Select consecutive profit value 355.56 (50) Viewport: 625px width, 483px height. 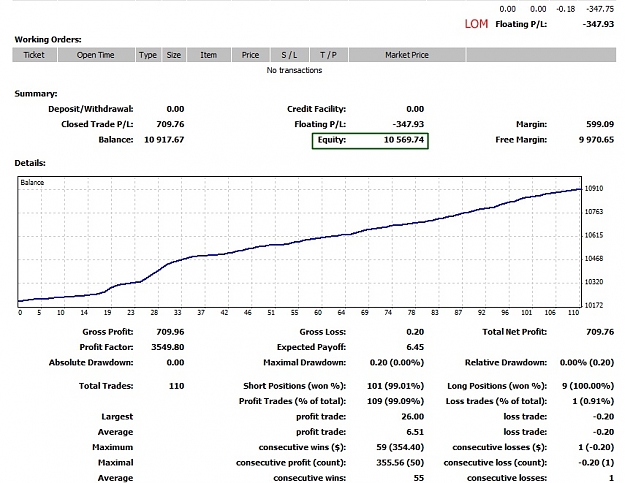point(400,463)
